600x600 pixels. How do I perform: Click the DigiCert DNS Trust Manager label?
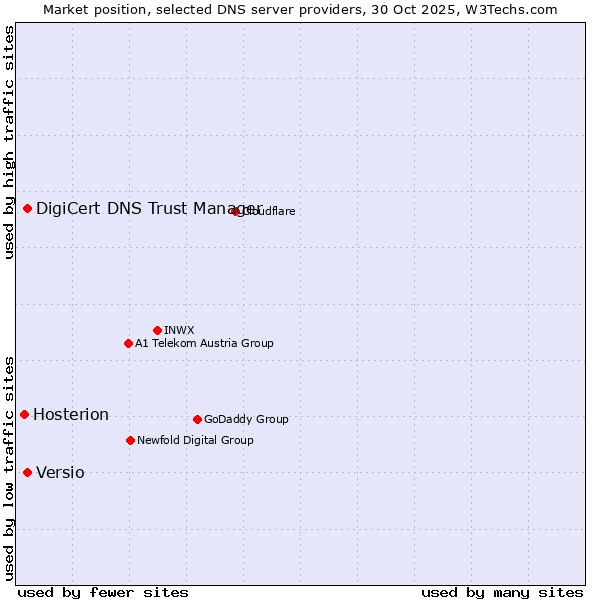click(148, 208)
